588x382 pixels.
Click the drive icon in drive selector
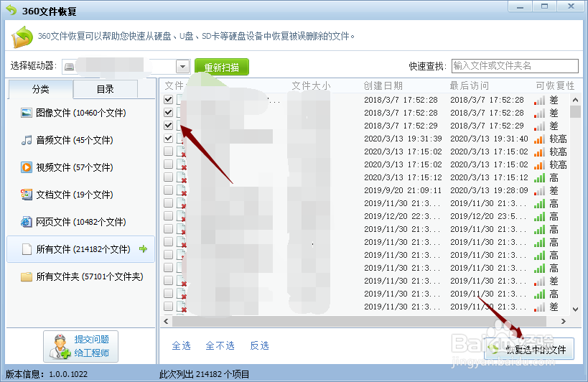pos(70,67)
